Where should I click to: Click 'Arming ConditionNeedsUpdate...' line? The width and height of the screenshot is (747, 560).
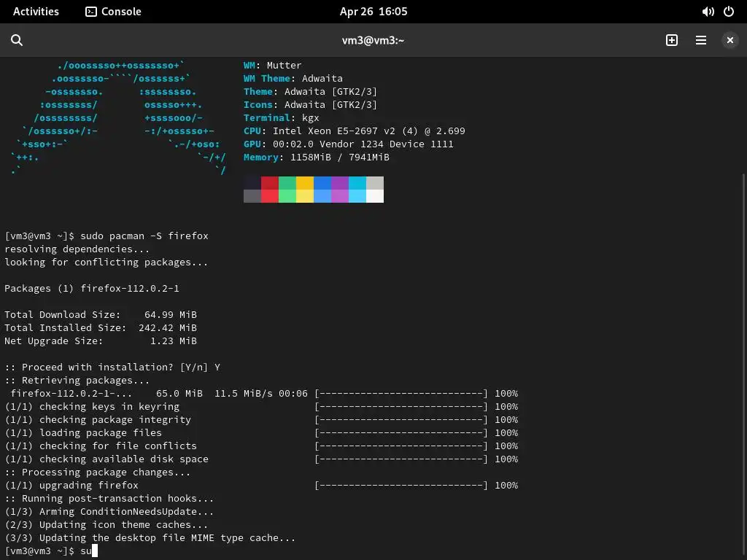[x=109, y=511]
